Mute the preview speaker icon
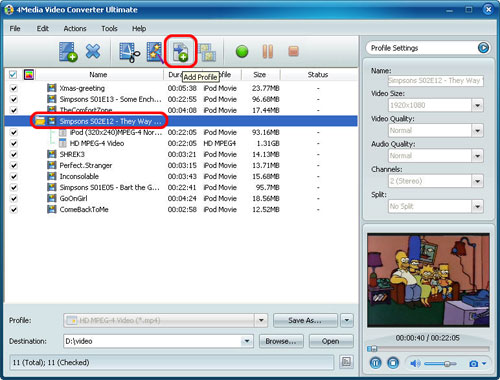 (x=415, y=363)
